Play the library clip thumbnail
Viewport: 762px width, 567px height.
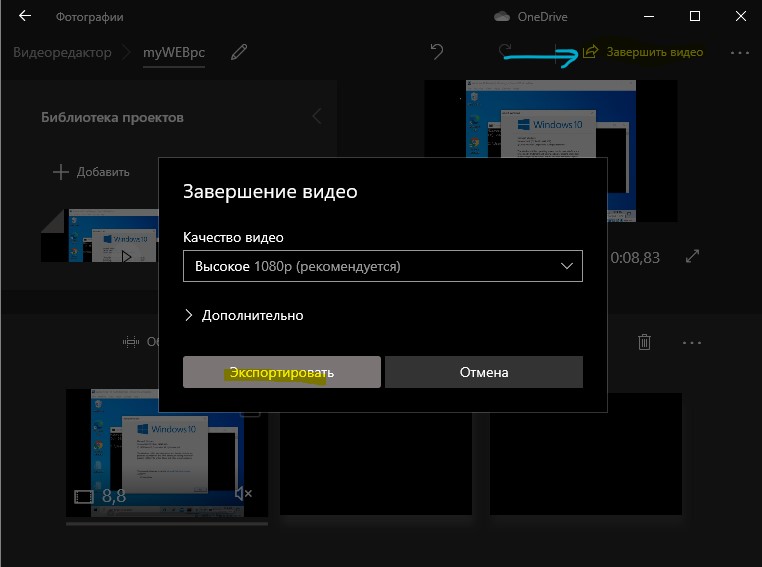[126, 256]
